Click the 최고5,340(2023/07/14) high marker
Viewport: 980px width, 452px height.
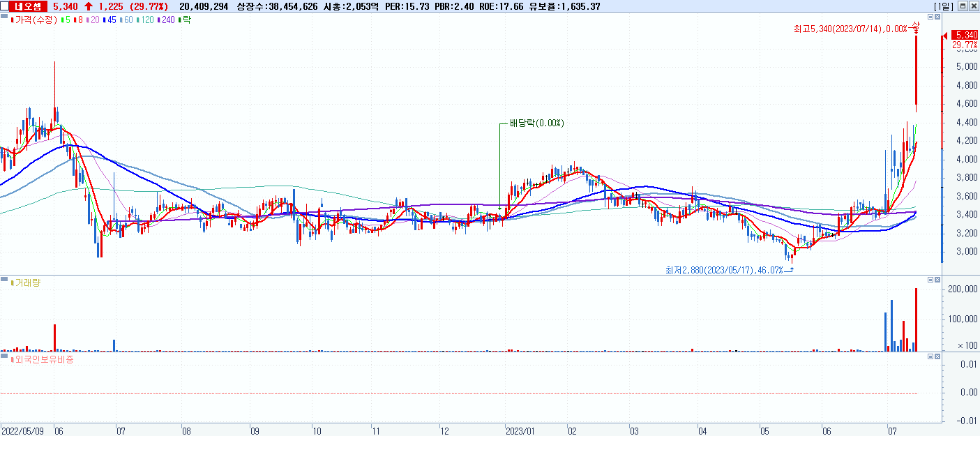point(850,29)
